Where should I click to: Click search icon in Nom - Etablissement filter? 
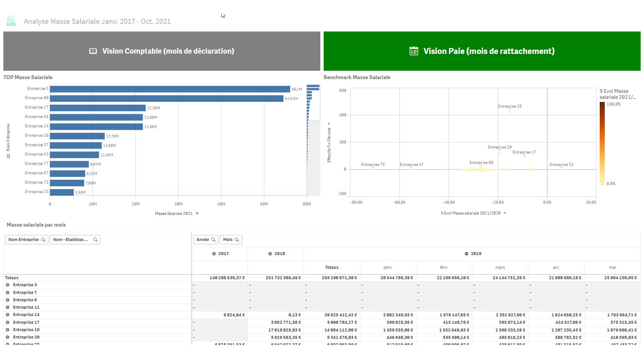pyautogui.click(x=95, y=240)
